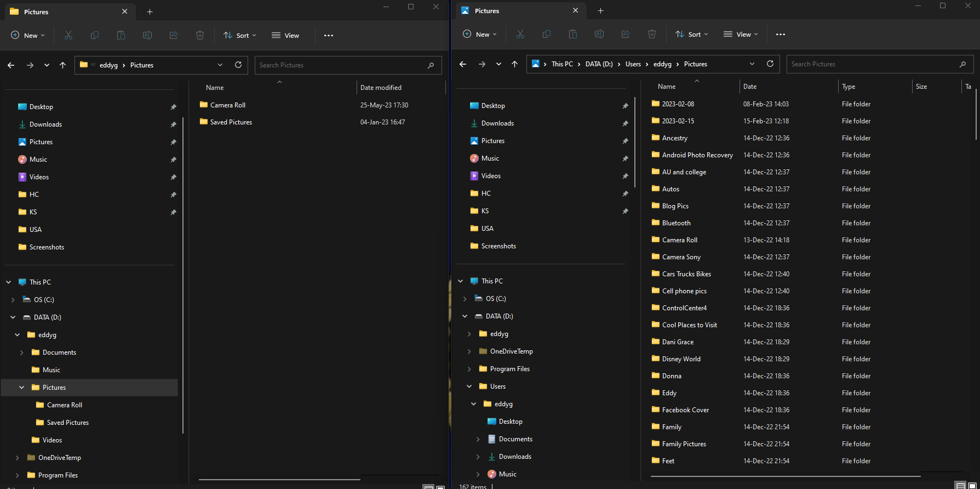
Task: Add a new tab in left window
Action: pos(150,12)
